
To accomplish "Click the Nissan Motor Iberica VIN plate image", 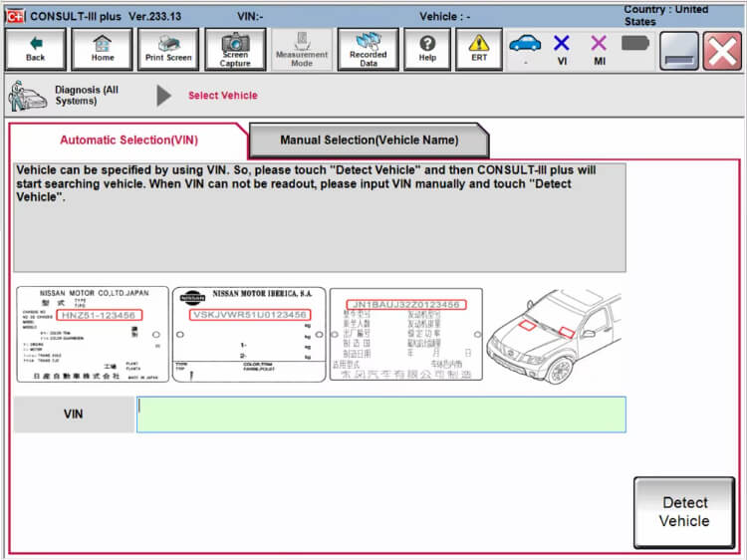I will (x=249, y=334).
